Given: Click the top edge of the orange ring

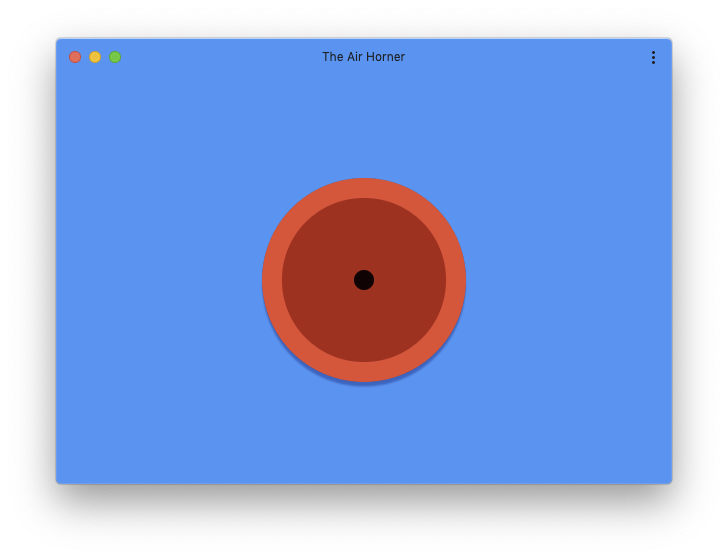Looking at the screenshot, I should (x=364, y=188).
